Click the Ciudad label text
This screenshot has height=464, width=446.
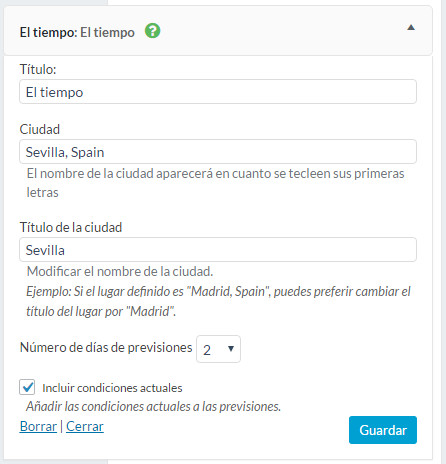coord(40,129)
